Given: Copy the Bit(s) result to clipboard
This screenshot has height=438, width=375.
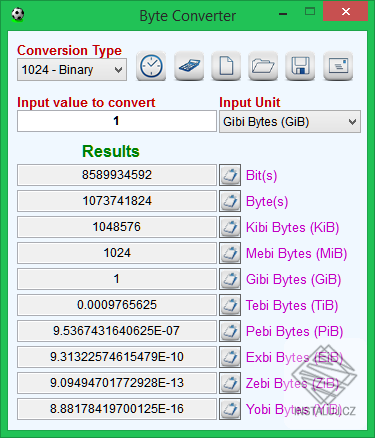Looking at the screenshot, I should pyautogui.click(x=230, y=175).
